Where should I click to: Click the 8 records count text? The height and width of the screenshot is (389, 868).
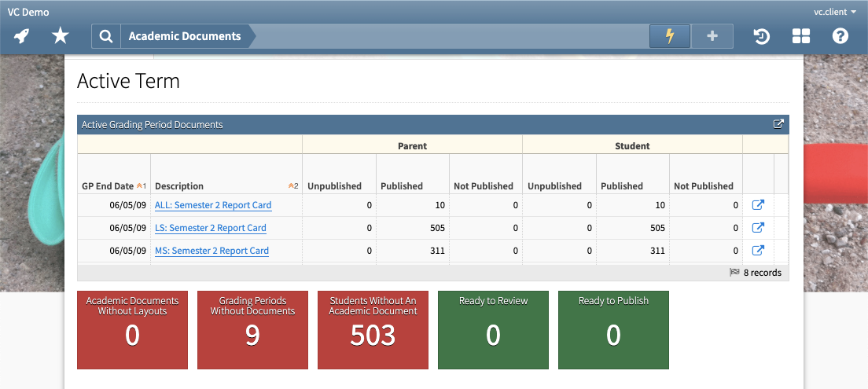pos(763,272)
